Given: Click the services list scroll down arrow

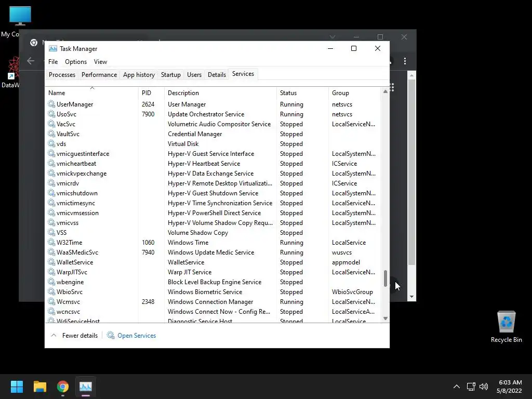Looking at the screenshot, I should click(385, 318).
